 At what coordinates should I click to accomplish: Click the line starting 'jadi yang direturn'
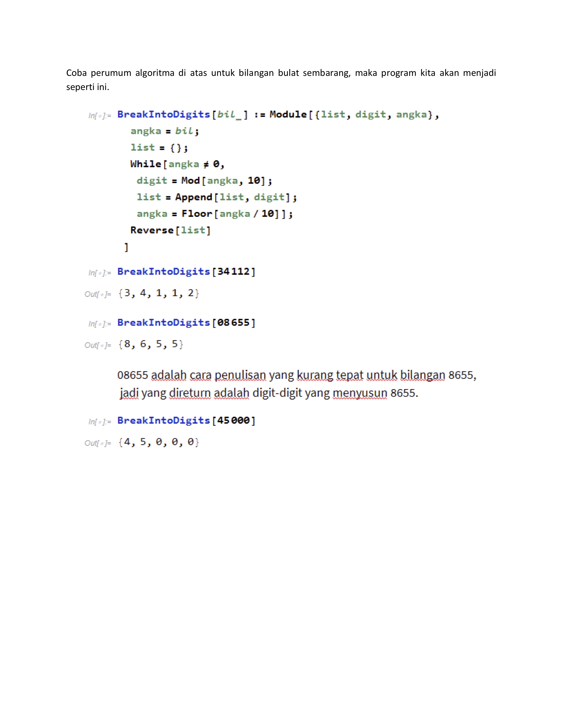[269, 393]
